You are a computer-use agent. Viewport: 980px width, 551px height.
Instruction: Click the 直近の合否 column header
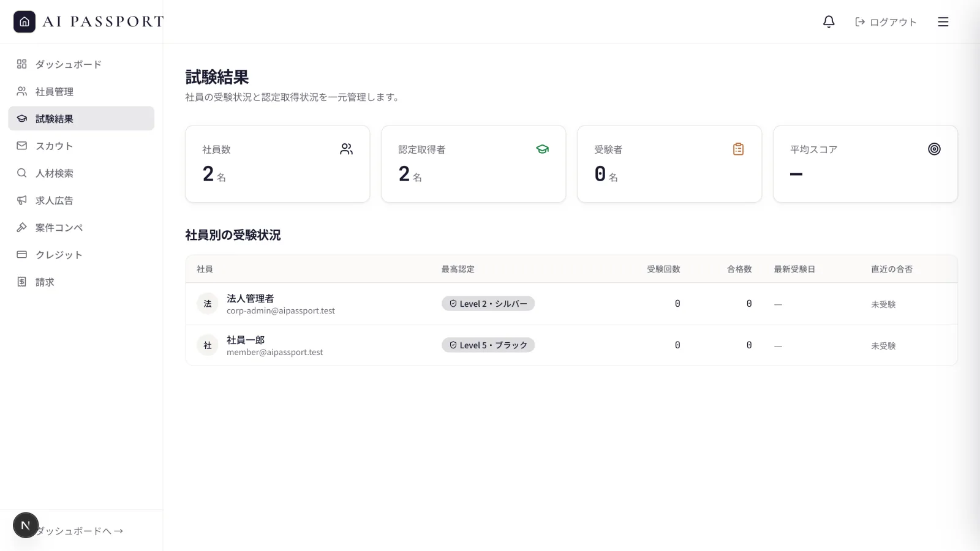(892, 269)
